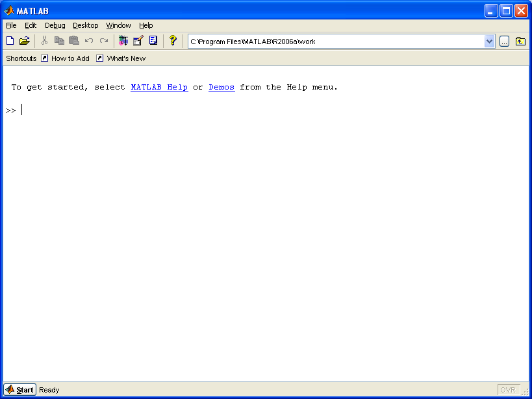This screenshot has width=532, height=399.
Task: Open Help with the yellow question mark
Action: point(173,41)
